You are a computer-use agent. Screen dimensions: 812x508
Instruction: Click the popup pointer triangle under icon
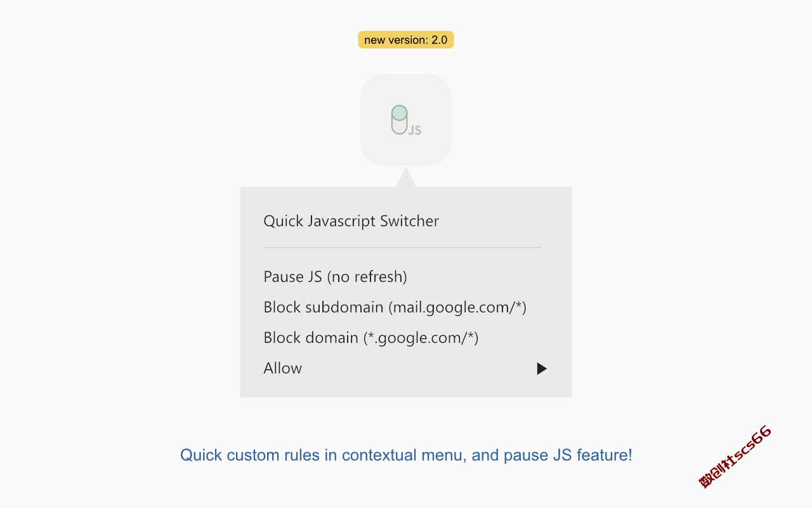(406, 177)
